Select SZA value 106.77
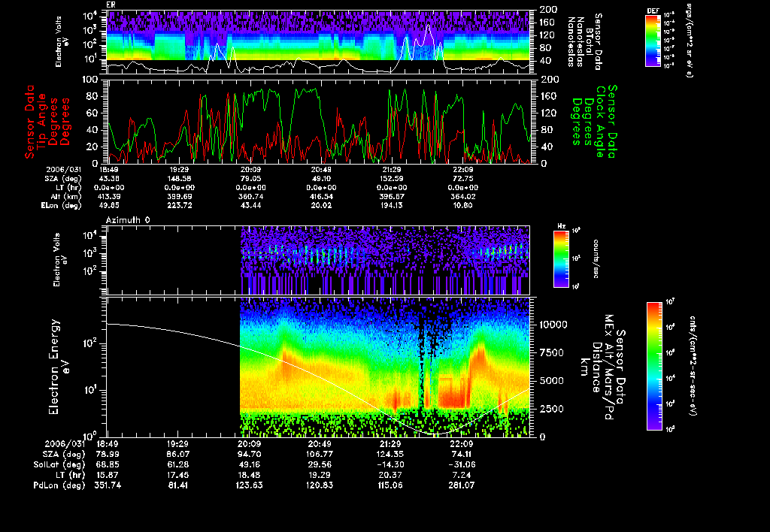Image resolution: width=770 pixels, height=532 pixels. pos(320,455)
